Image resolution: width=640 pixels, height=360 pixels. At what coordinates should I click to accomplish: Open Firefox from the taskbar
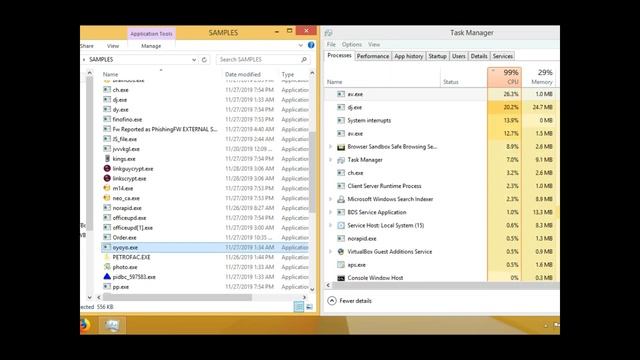pos(85,325)
